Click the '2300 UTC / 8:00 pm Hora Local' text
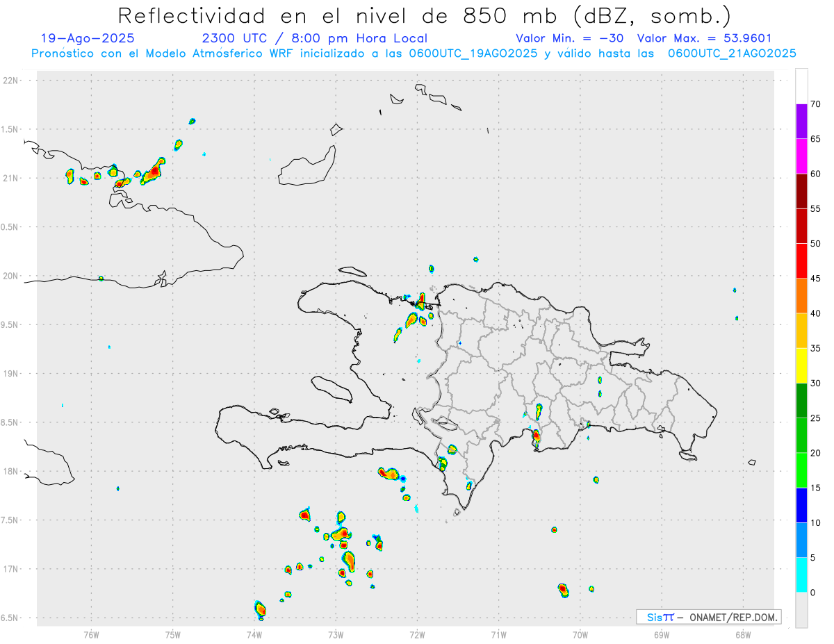834x644 pixels. pyautogui.click(x=314, y=38)
